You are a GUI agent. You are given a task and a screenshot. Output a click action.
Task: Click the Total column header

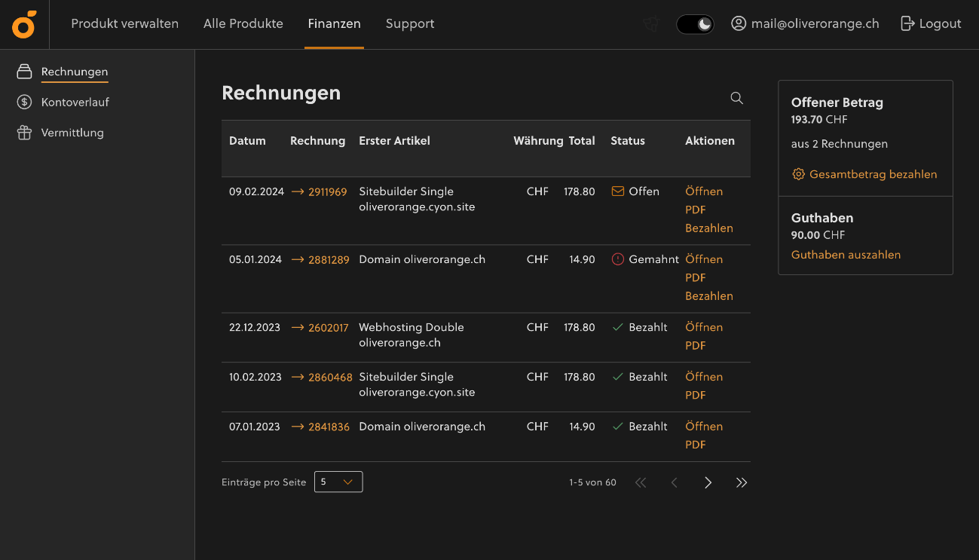click(582, 141)
